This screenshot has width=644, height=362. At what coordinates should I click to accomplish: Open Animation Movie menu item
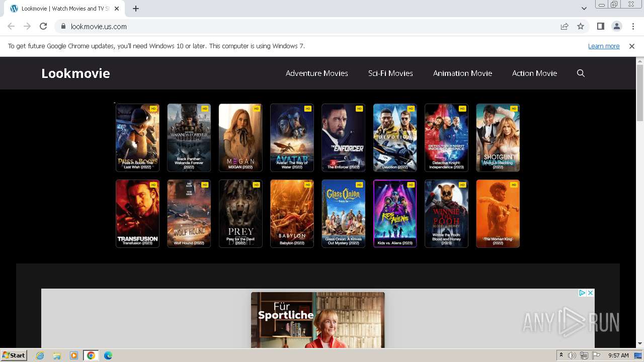point(462,73)
